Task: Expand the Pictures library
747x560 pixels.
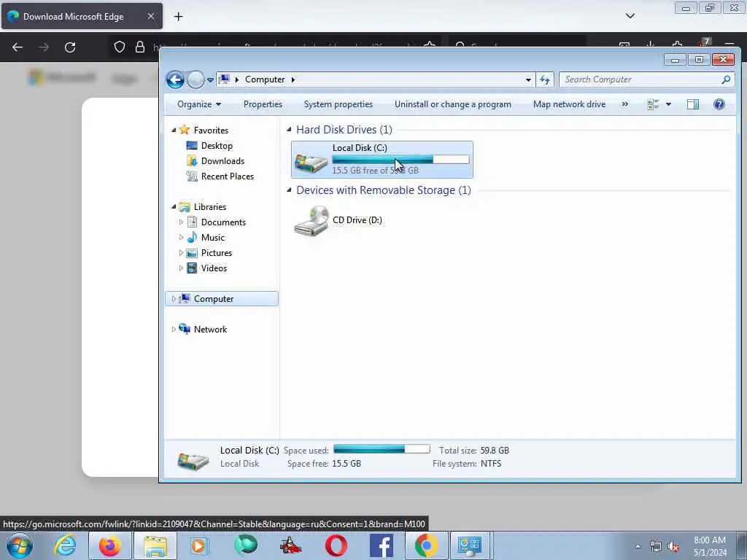Action: pos(181,253)
